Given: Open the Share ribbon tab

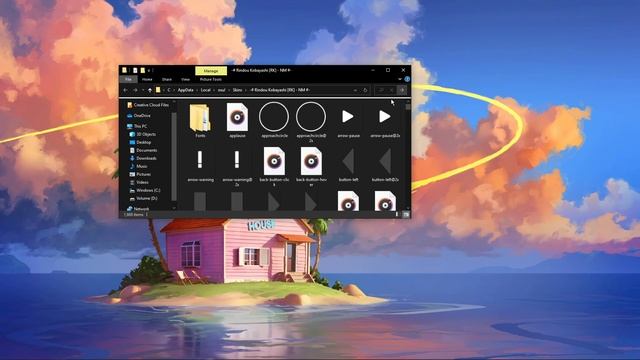Looking at the screenshot, I should click(167, 79).
